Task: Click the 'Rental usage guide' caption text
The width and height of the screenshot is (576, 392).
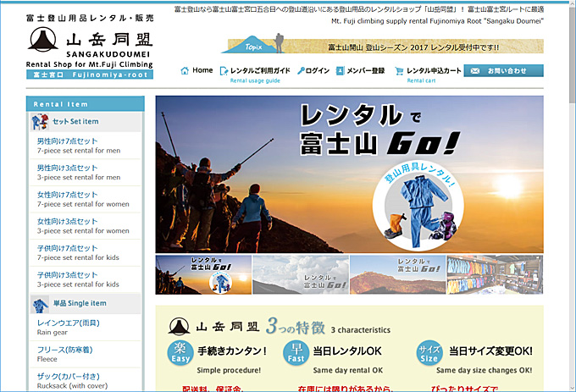Action: [x=255, y=80]
